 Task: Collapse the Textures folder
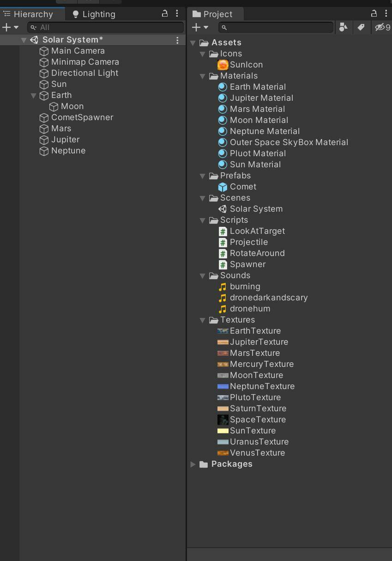(202, 320)
